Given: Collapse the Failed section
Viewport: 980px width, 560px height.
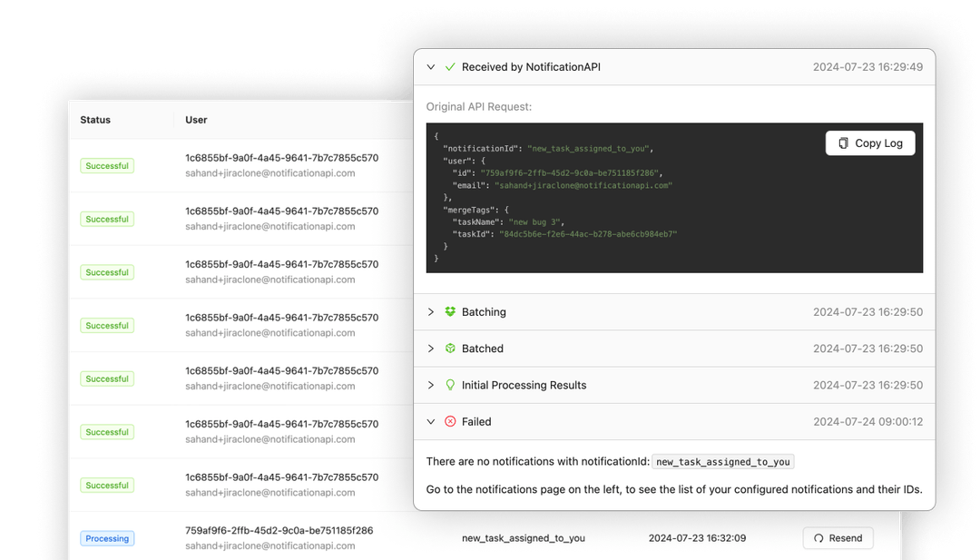Looking at the screenshot, I should point(430,421).
